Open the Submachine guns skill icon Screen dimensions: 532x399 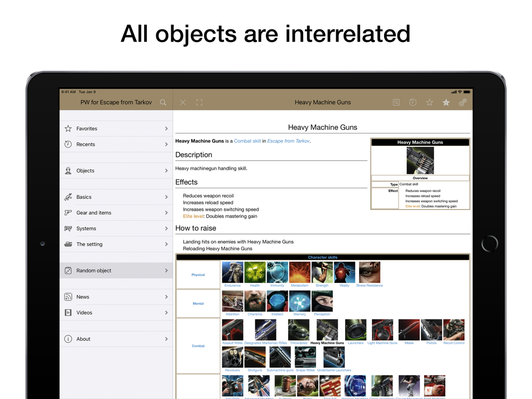coord(280,358)
